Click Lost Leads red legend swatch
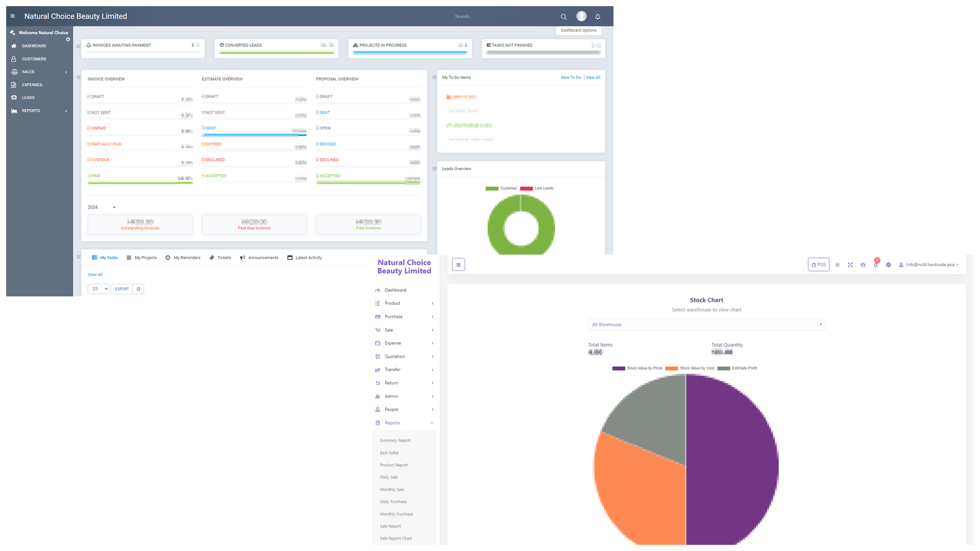 pos(526,188)
